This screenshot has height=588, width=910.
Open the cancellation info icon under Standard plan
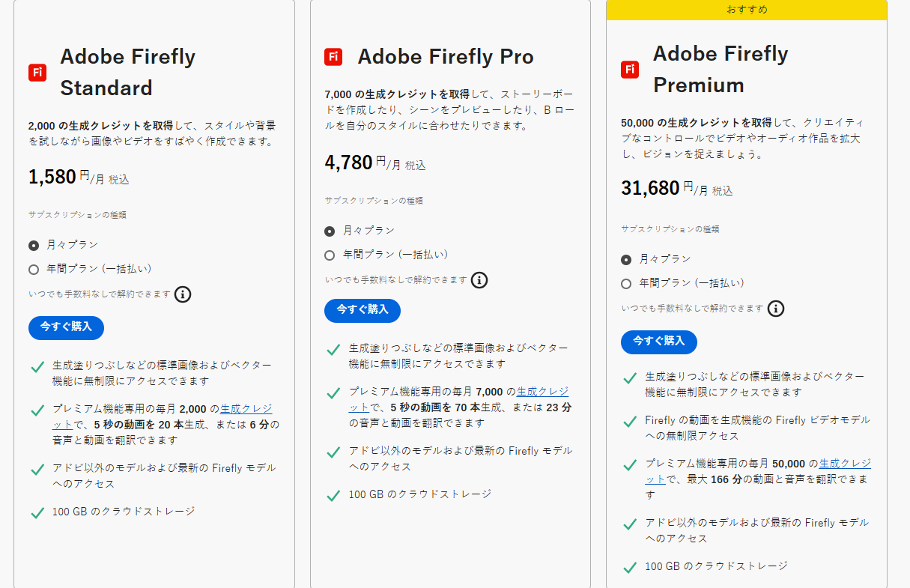(x=183, y=294)
